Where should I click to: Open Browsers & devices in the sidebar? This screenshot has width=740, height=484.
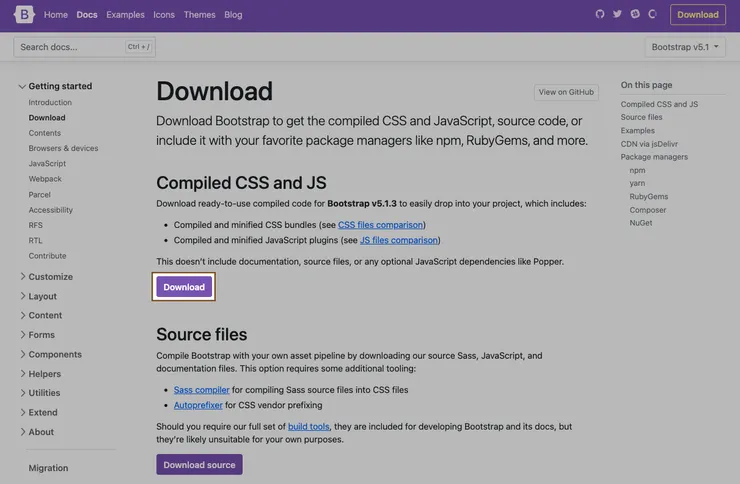pyautogui.click(x=63, y=148)
